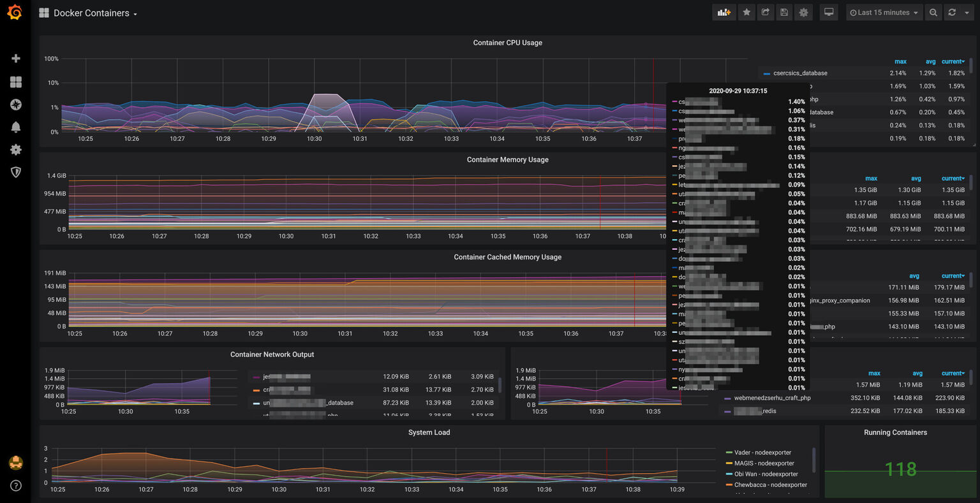The image size is (980, 503).
Task: Open the Alerting bell icon
Action: click(16, 128)
